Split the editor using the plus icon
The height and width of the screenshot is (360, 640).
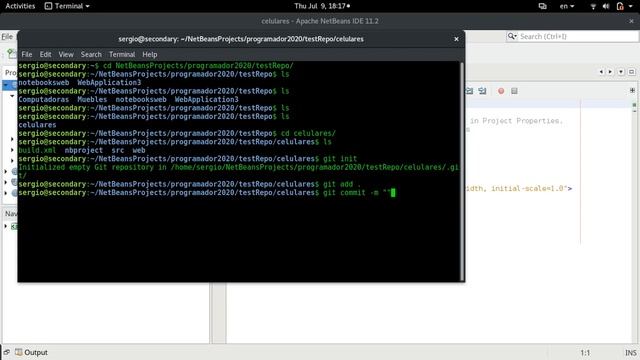632,90
